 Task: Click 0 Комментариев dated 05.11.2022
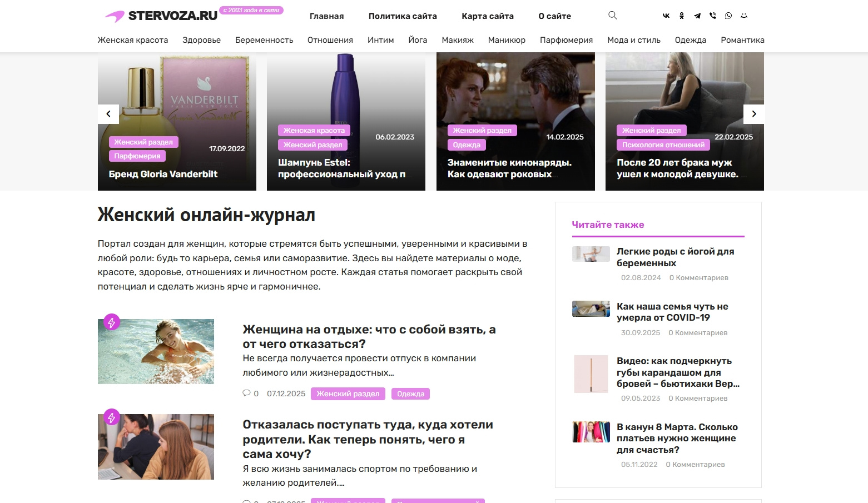(x=695, y=465)
